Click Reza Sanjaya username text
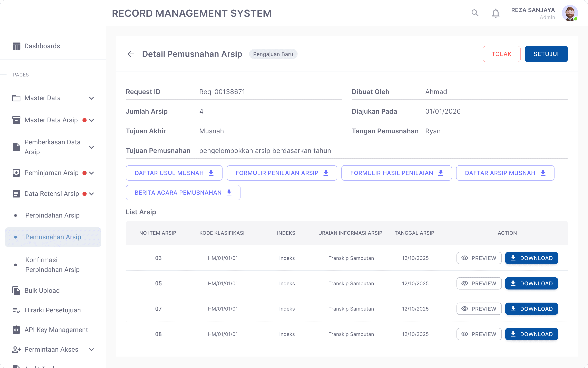 (x=533, y=10)
